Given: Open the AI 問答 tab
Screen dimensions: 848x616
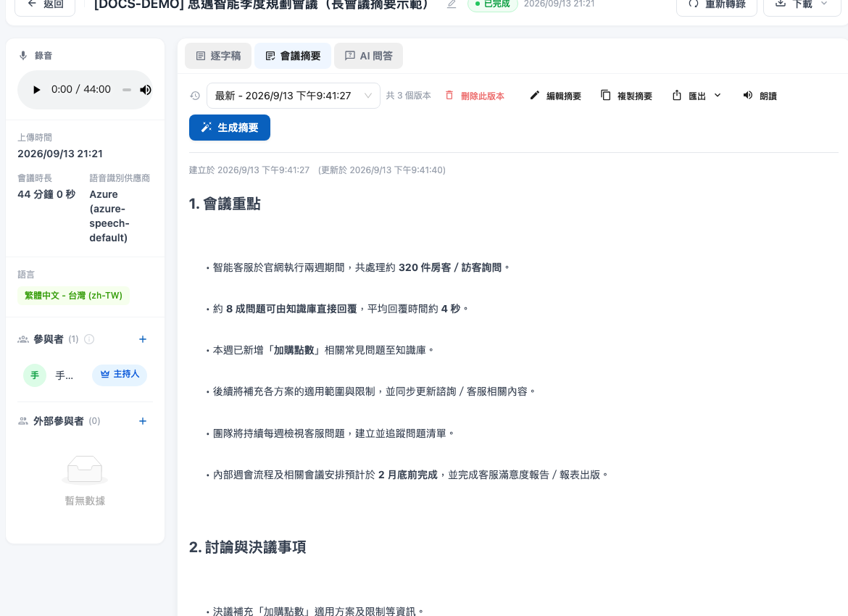Looking at the screenshot, I should [x=368, y=56].
